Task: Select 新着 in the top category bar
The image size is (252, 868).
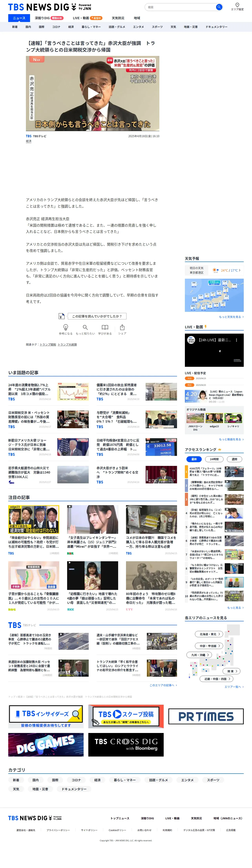Action: coord(15,27)
